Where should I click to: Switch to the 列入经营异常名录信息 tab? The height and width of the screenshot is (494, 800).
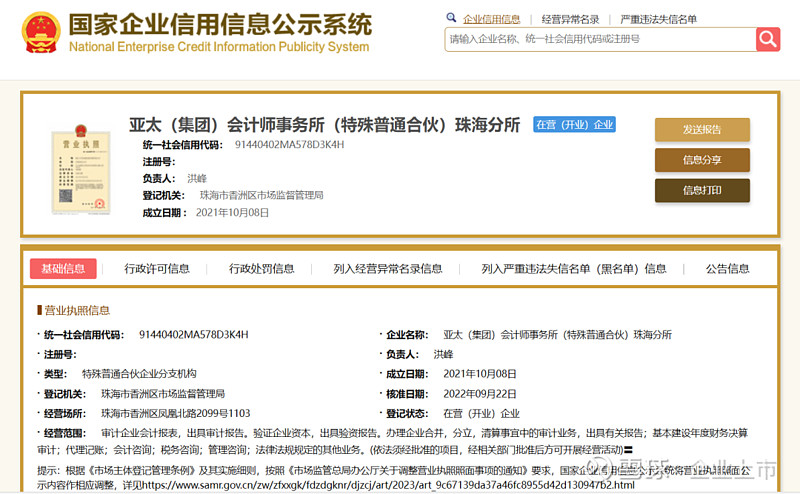pos(388,268)
